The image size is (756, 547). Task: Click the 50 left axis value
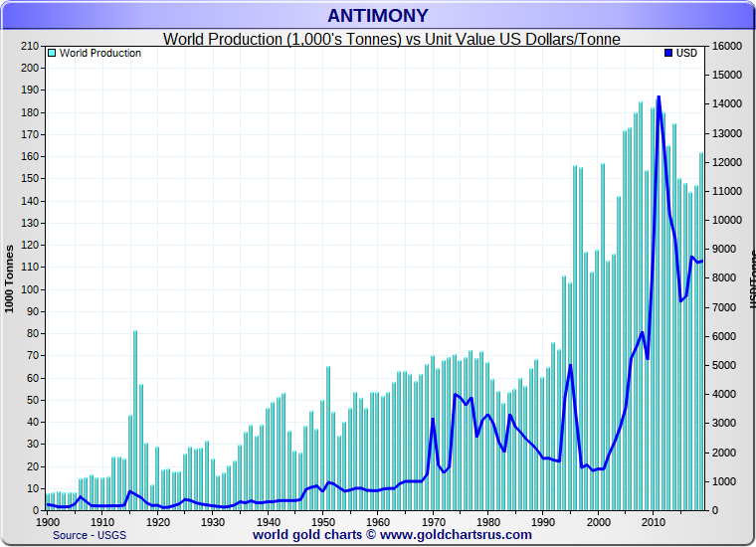32,400
